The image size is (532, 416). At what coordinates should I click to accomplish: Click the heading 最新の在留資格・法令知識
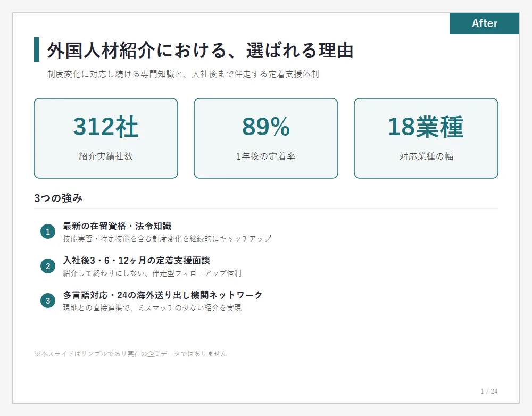(117, 226)
